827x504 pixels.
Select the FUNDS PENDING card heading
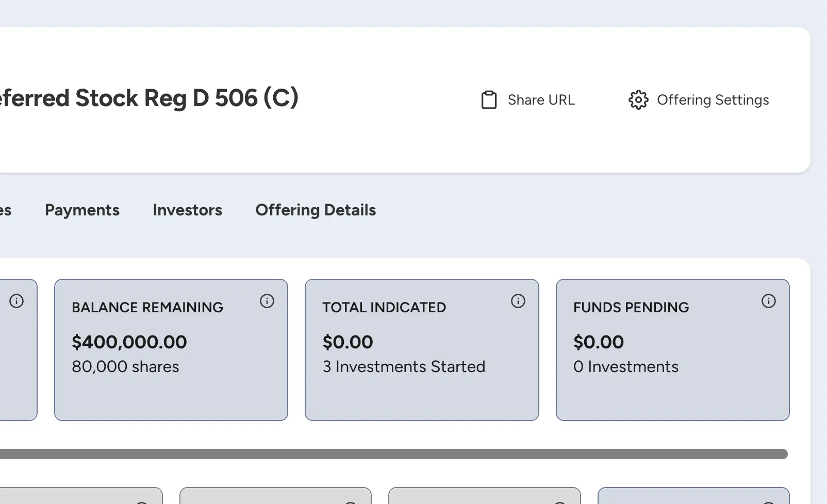[631, 308]
